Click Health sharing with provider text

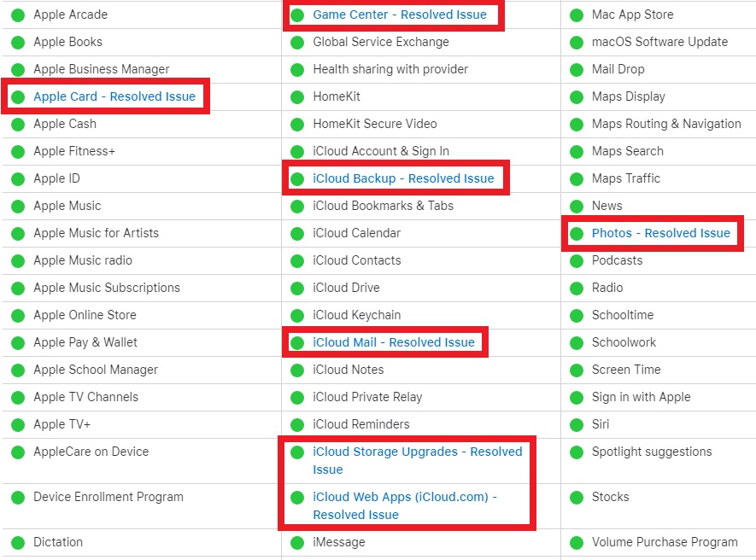[x=390, y=69]
